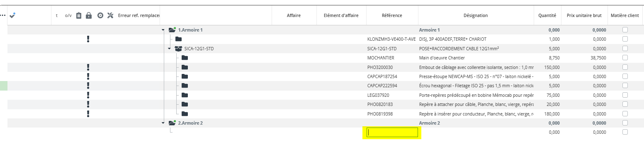Click the open folder icon of Armoire 1

click(173, 30)
